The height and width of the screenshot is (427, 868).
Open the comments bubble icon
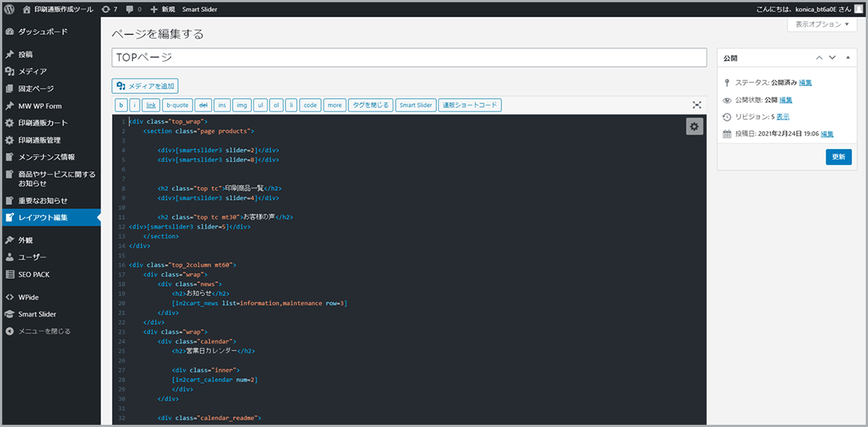click(x=129, y=9)
